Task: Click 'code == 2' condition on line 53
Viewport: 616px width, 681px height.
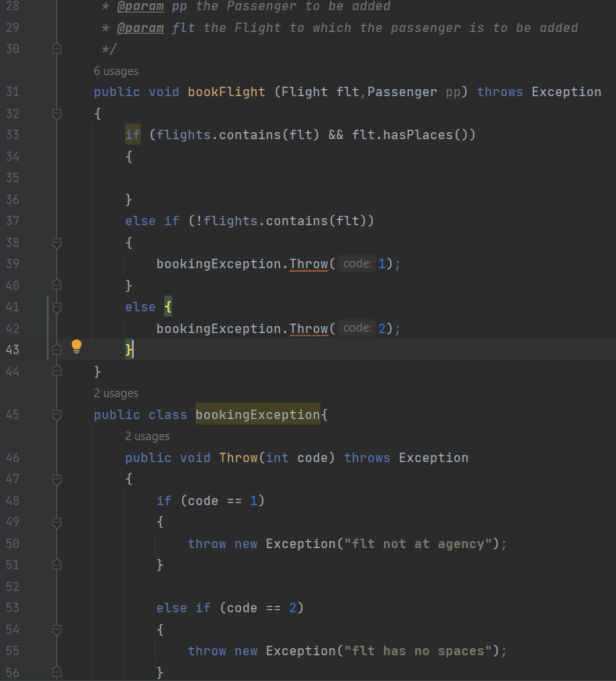Action: pyautogui.click(x=261, y=608)
